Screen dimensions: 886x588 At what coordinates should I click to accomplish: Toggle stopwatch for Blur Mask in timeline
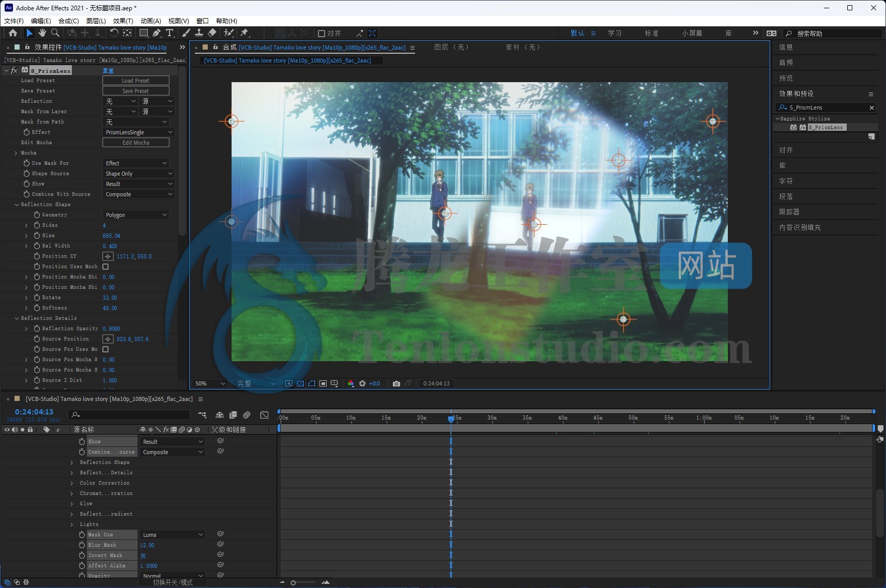point(82,545)
